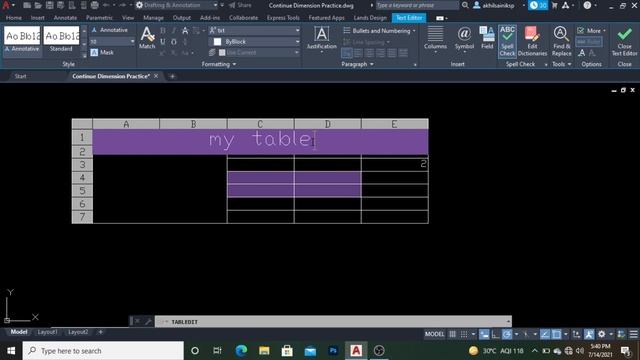The width and height of the screenshot is (640, 360).
Task: Click the Undo arrow
Action: tap(106, 5)
